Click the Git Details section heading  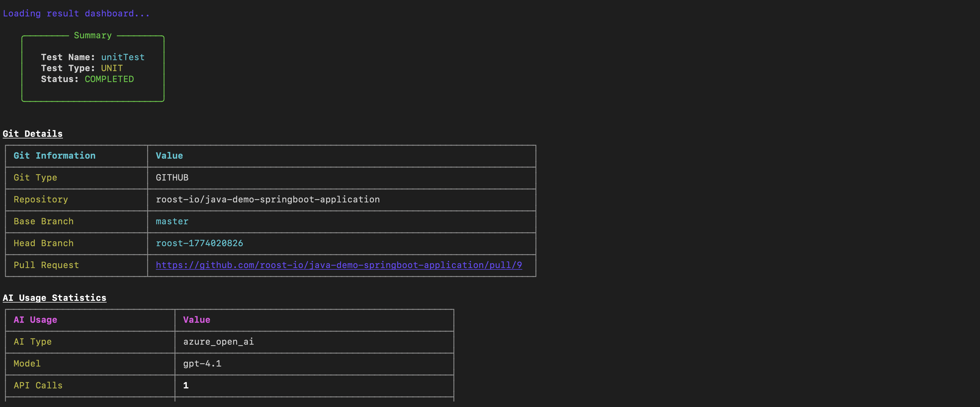(33, 133)
